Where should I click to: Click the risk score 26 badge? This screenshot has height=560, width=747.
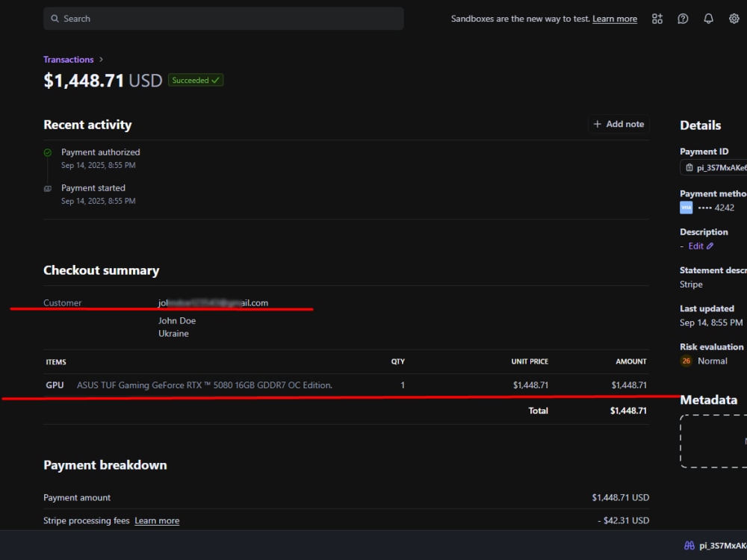pyautogui.click(x=686, y=361)
